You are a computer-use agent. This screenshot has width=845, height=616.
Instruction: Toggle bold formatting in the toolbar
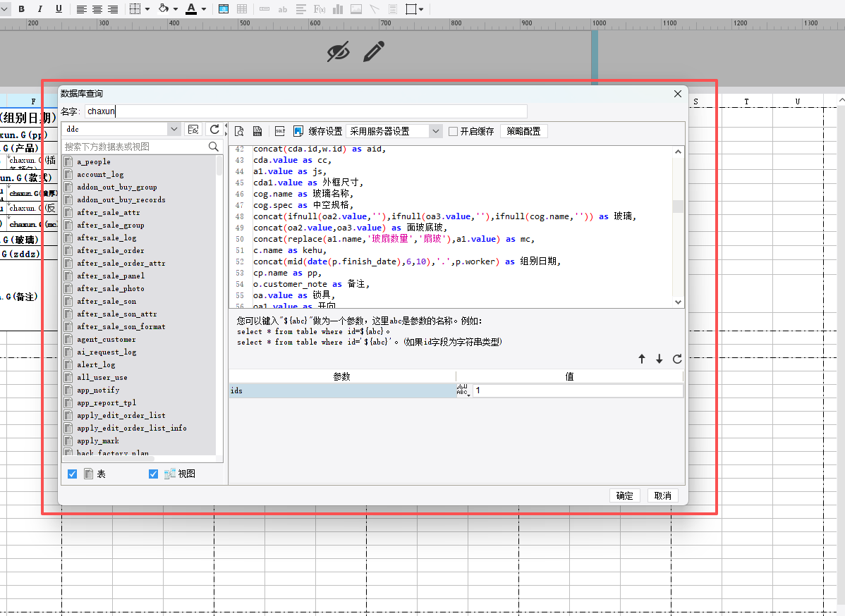point(22,8)
